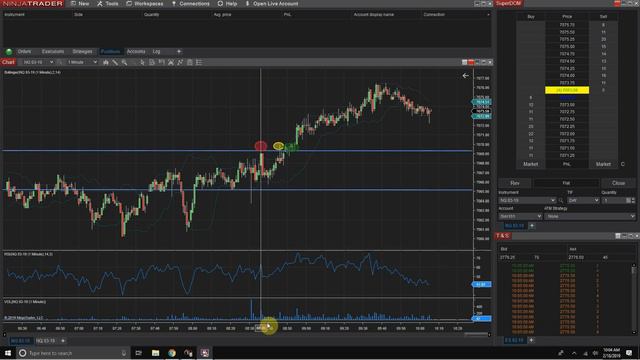Screen dimensions: 640x360
Task: Click the taskbar clock
Action: [610, 353]
